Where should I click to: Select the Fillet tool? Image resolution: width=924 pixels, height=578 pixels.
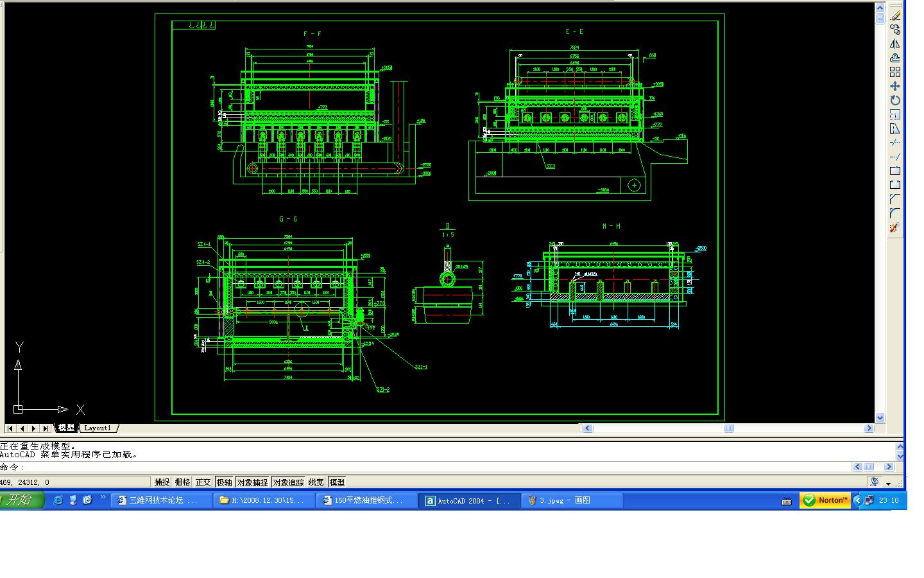(x=895, y=213)
